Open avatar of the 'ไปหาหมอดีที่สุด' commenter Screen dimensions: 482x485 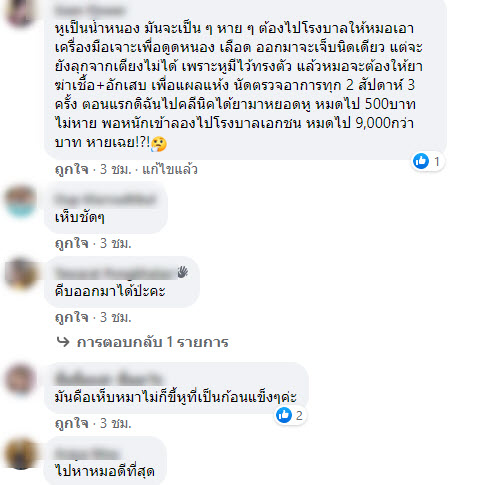coord(20,454)
